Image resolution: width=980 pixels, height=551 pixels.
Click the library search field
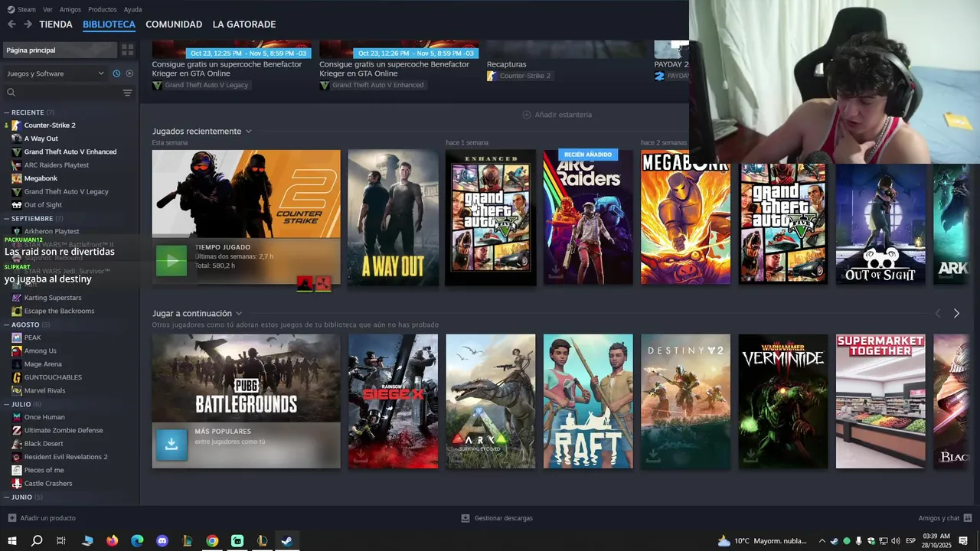[61, 93]
